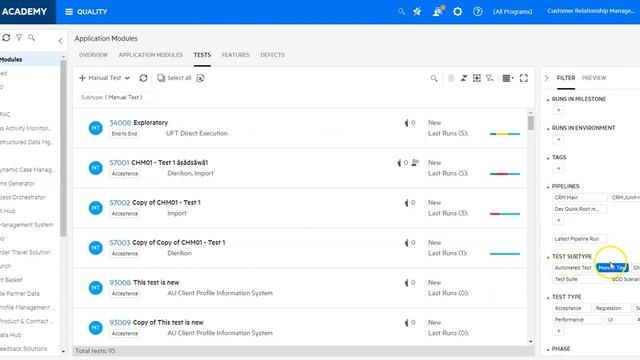Click the tests list vertical scrollbar thumb
640x360 pixels.
tap(531, 123)
